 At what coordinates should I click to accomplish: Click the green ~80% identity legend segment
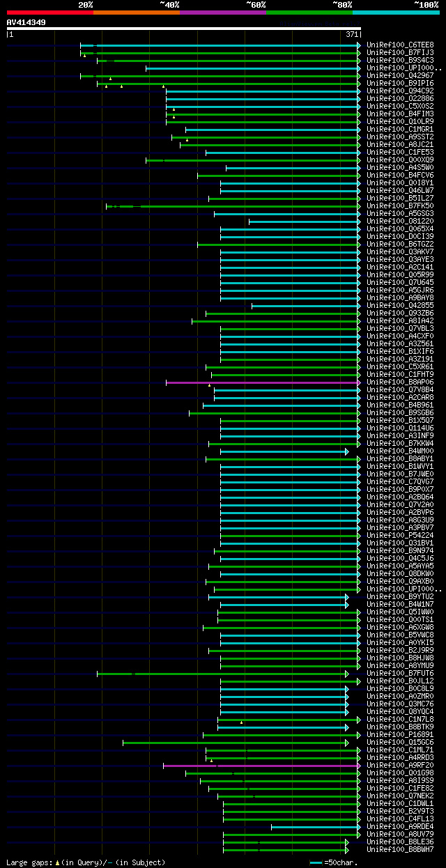click(x=309, y=13)
